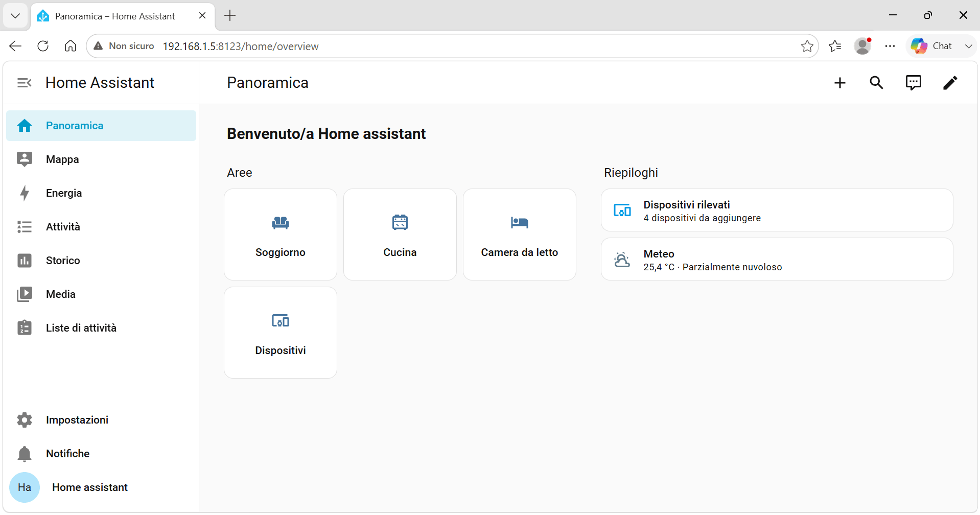This screenshot has width=980, height=515.
Task: Open Panoramica in the sidebar
Action: click(101, 126)
